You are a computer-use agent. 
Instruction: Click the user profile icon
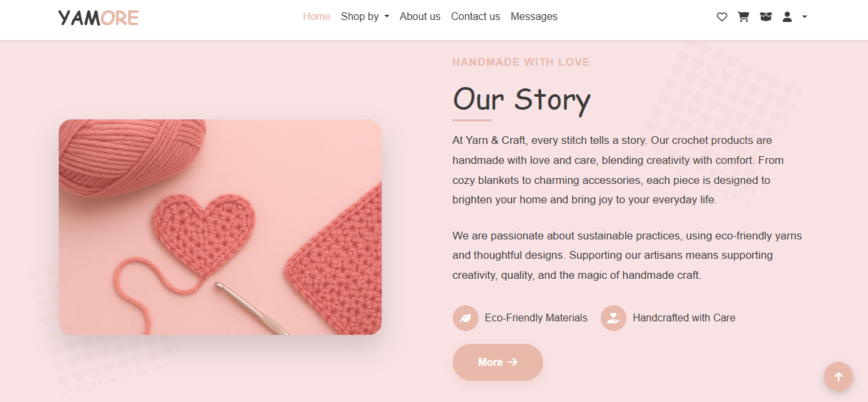pos(787,17)
